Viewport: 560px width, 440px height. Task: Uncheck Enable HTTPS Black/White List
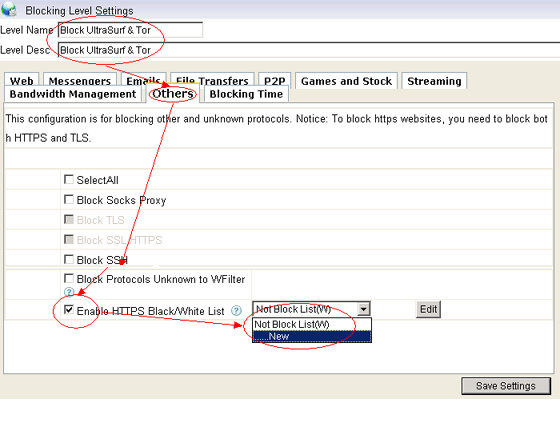point(69,309)
